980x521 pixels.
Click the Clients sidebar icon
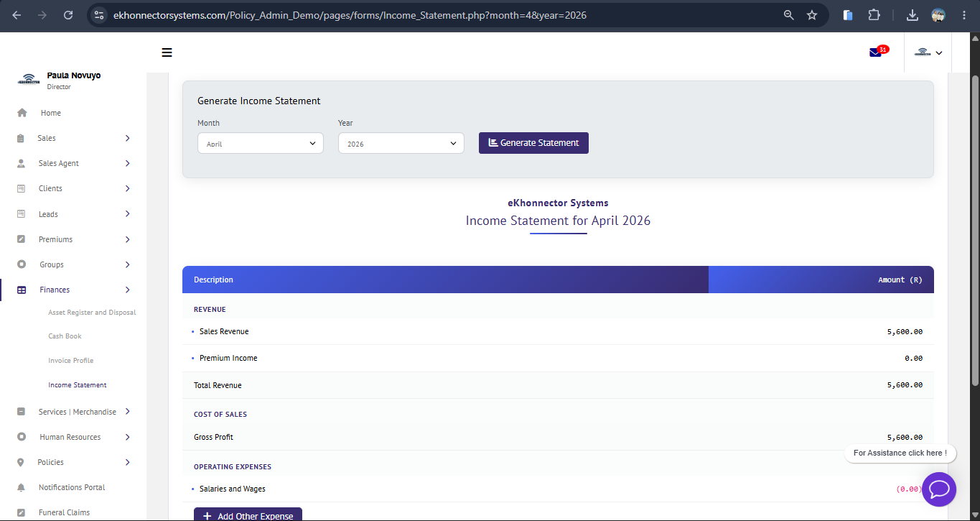click(x=22, y=188)
